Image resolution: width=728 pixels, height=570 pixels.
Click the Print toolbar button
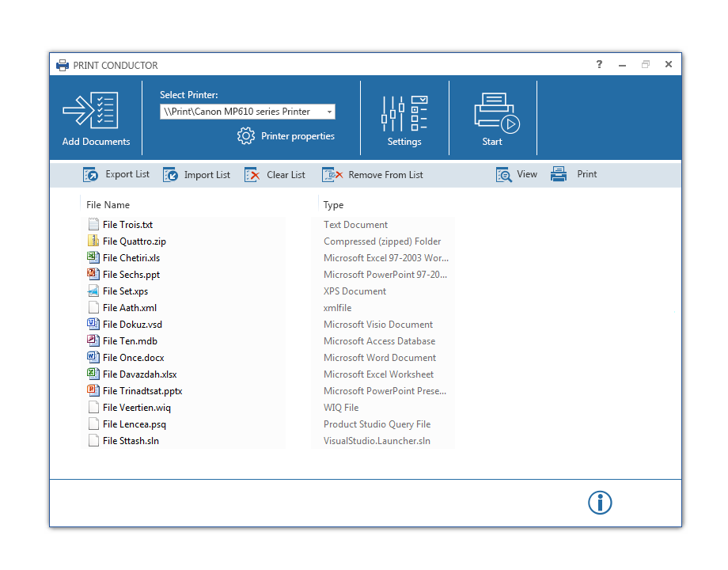click(x=559, y=175)
